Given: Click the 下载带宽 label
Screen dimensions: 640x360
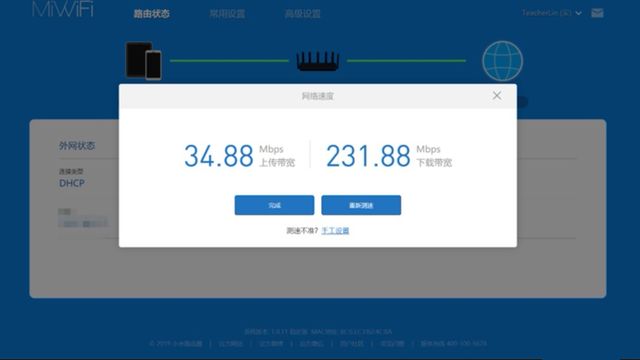Looking at the screenshot, I should (x=434, y=163).
